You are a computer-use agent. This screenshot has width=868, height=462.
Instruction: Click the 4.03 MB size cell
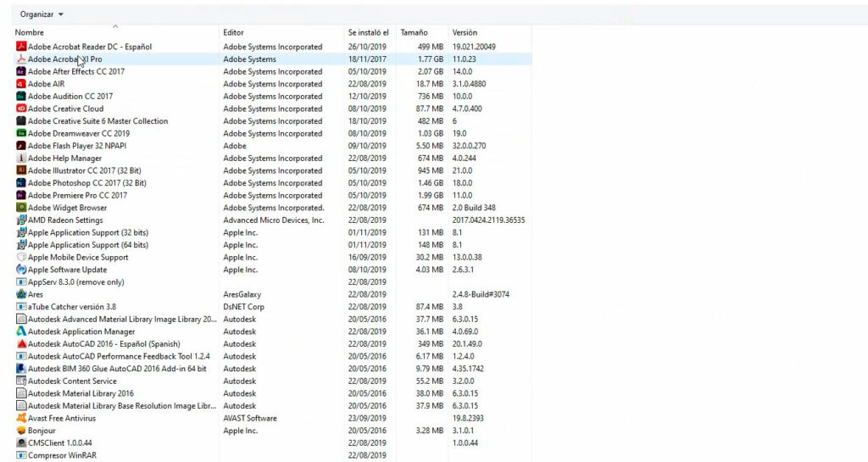click(430, 270)
